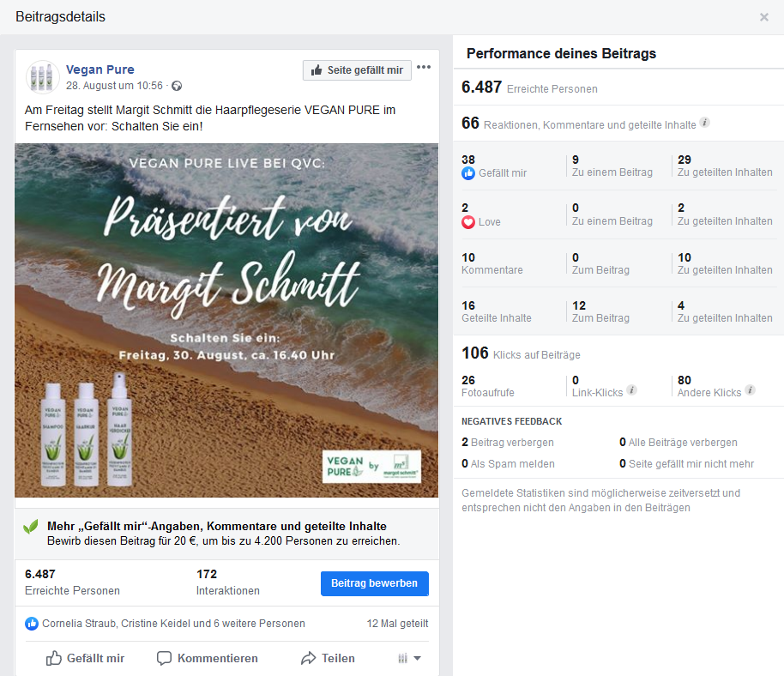The image size is (784, 676).
Task: Click the '28. August um 10:56' timestamp
Action: point(114,86)
